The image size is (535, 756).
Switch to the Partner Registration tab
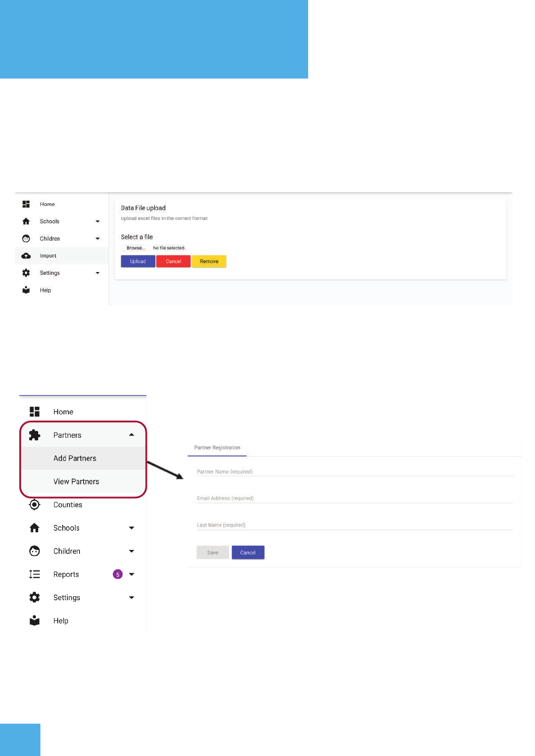coord(217,448)
